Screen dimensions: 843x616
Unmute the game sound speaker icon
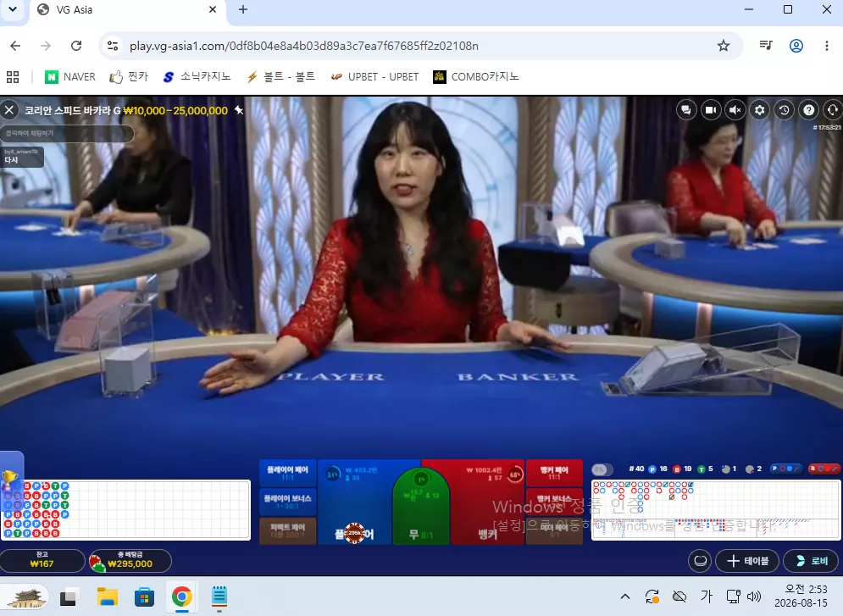[x=735, y=110]
